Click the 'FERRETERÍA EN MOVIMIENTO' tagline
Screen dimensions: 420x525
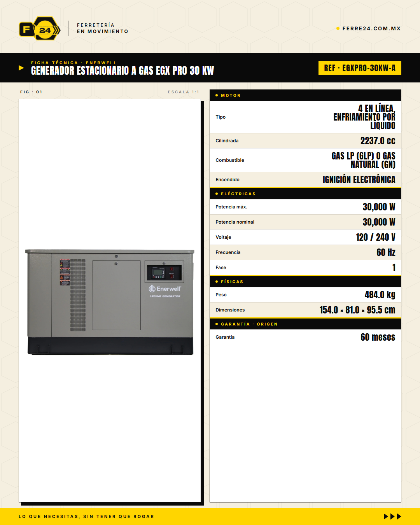click(103, 28)
